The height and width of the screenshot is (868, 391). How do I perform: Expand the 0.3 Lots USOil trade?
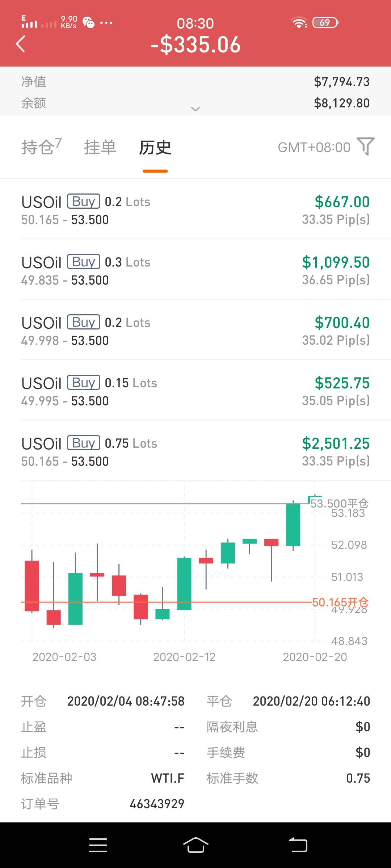[x=195, y=271]
